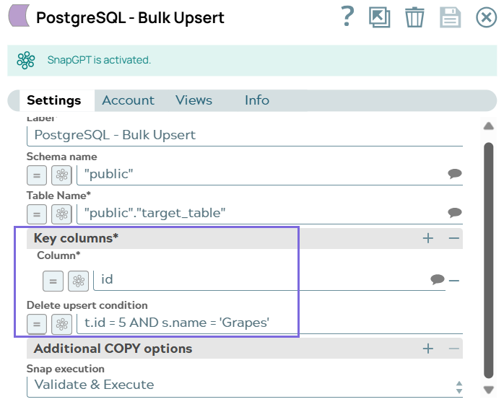Open the Info tab
504x420 pixels.
click(257, 100)
